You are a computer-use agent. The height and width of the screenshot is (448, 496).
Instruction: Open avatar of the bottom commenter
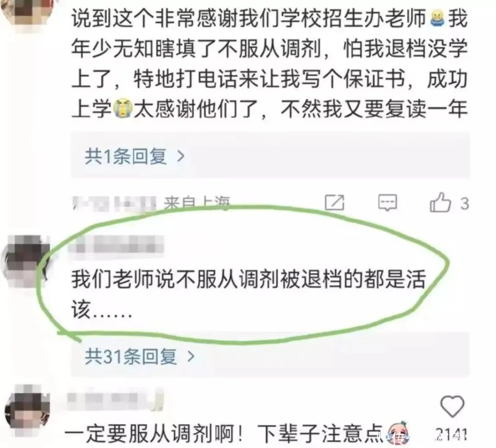coord(28,410)
